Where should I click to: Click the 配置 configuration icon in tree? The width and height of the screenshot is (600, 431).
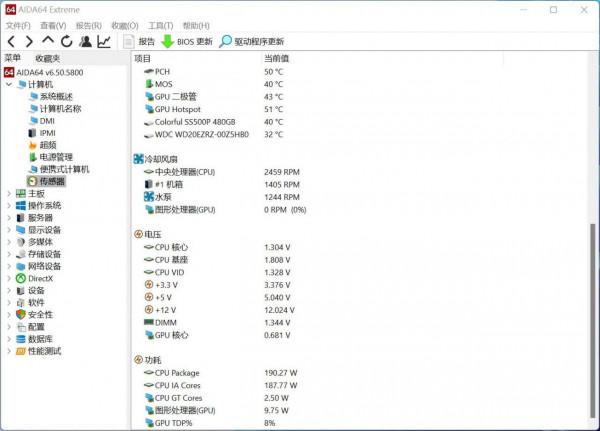(21, 327)
